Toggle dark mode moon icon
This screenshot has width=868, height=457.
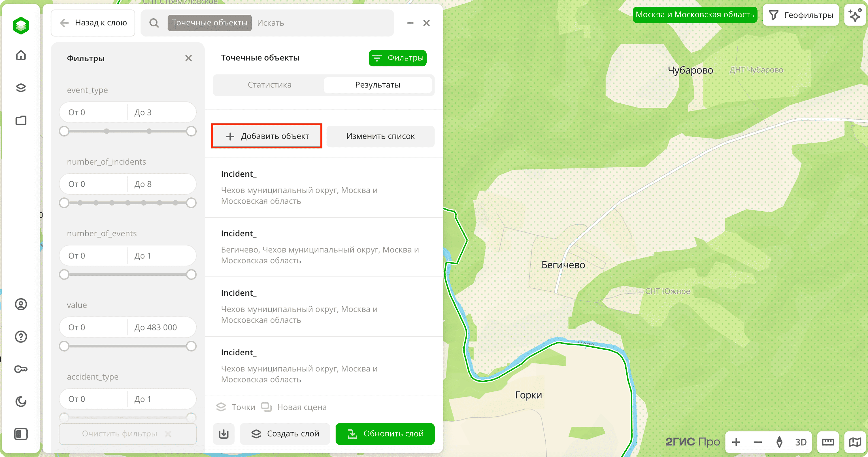[x=21, y=402]
